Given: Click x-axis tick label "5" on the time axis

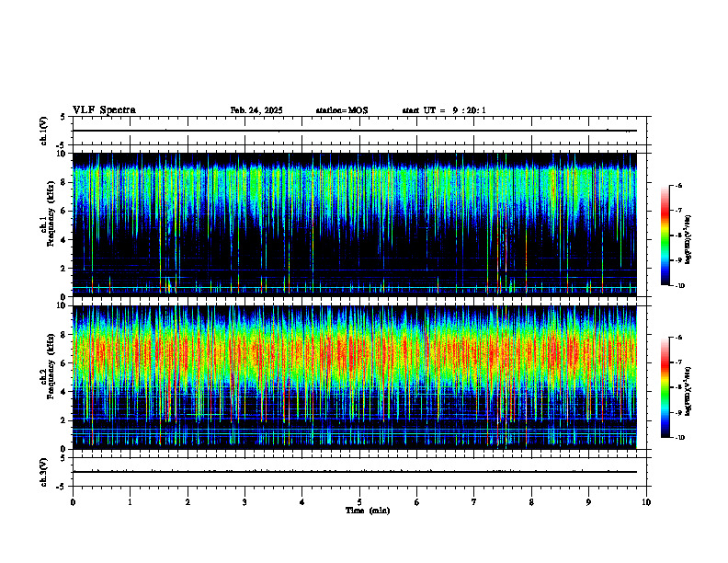Looking at the screenshot, I should (359, 502).
